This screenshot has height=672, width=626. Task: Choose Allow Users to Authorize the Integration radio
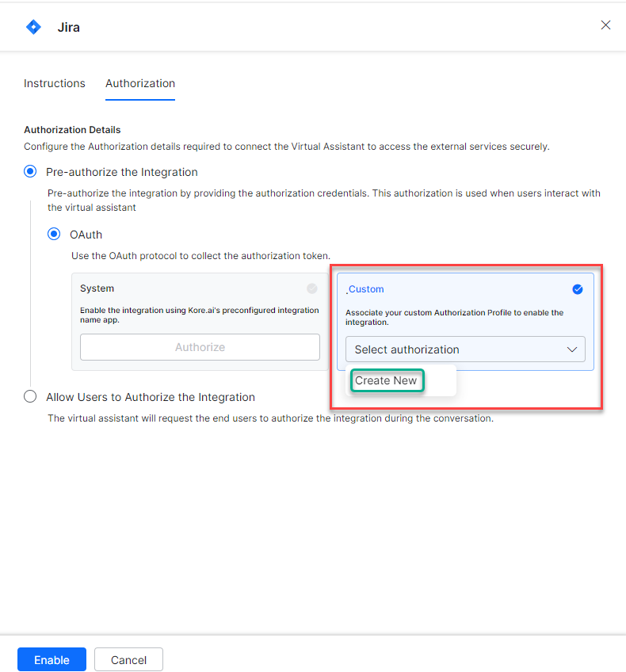click(x=30, y=397)
